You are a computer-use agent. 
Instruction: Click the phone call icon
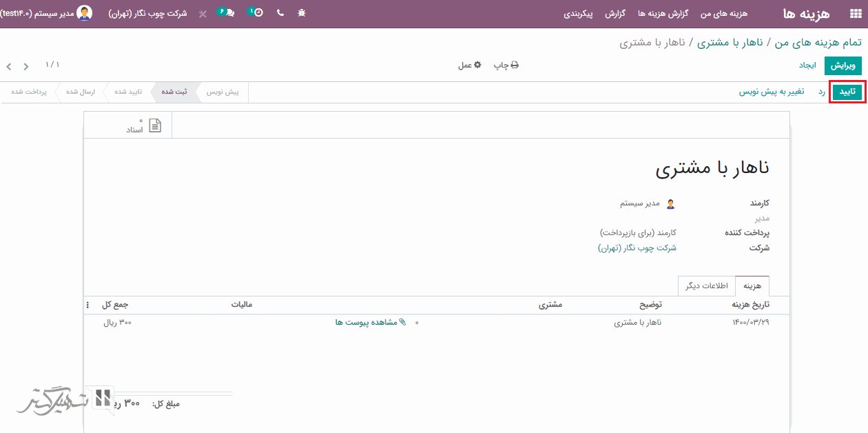coord(280,13)
